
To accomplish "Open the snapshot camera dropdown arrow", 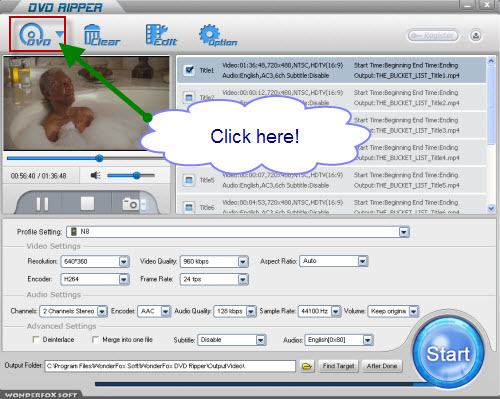I will 143,205.
